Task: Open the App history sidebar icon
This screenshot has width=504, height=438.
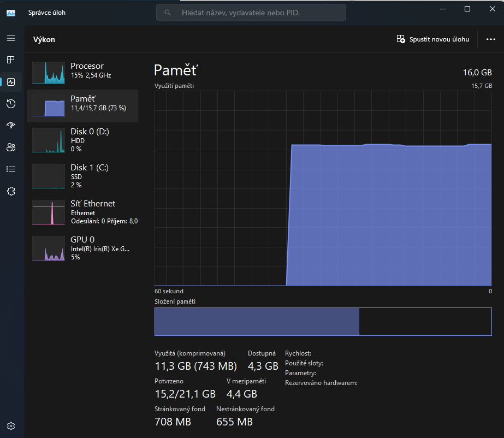Action: point(11,104)
